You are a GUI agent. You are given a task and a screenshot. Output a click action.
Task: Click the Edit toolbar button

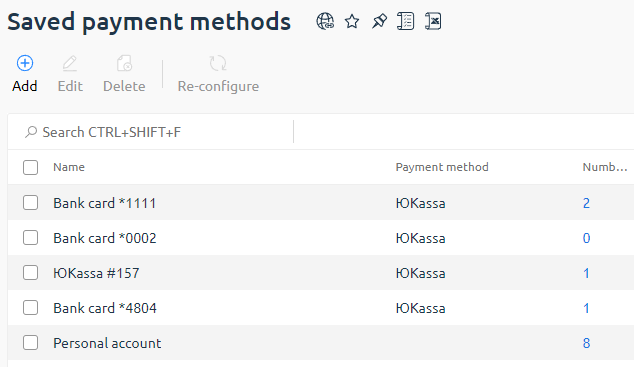point(70,74)
